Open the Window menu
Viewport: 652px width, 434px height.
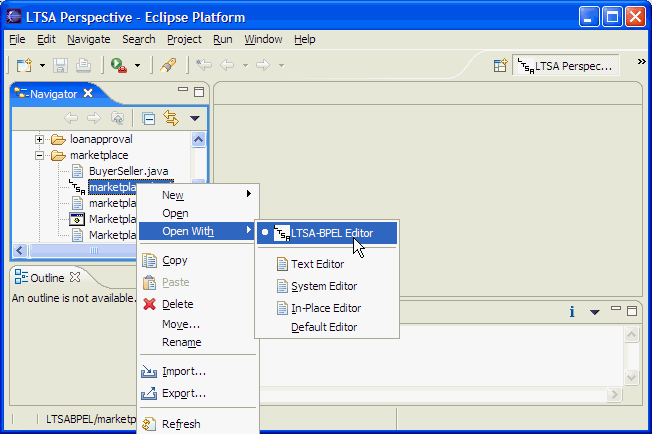tap(263, 39)
